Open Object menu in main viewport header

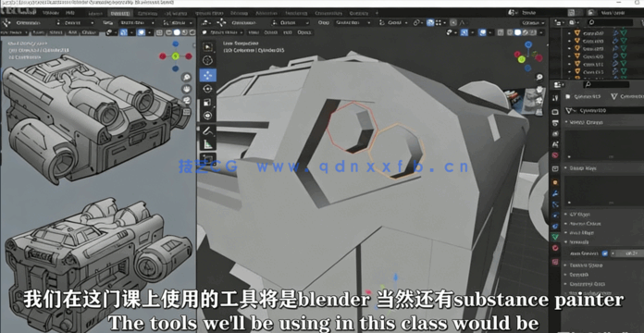click(303, 32)
